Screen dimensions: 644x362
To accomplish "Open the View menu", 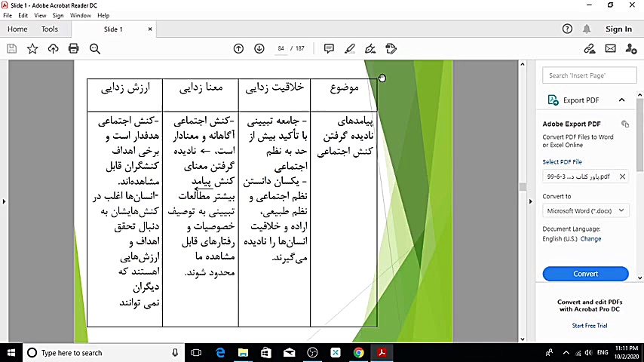I will click(x=40, y=15).
